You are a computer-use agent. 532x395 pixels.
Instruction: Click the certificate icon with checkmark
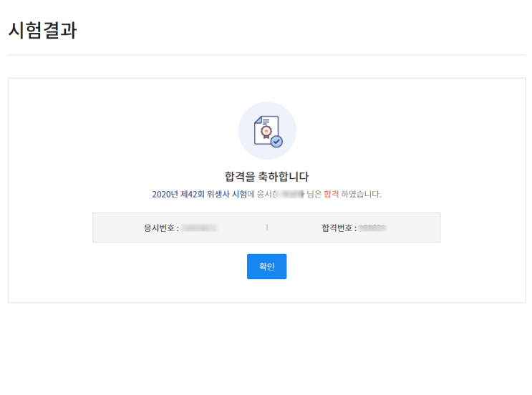(x=267, y=131)
